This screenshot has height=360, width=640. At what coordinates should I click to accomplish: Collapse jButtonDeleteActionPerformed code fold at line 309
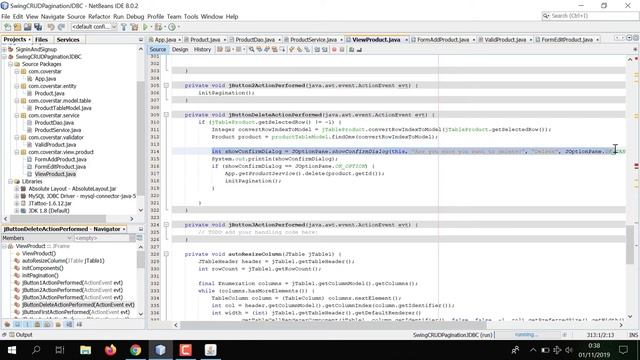(166, 115)
